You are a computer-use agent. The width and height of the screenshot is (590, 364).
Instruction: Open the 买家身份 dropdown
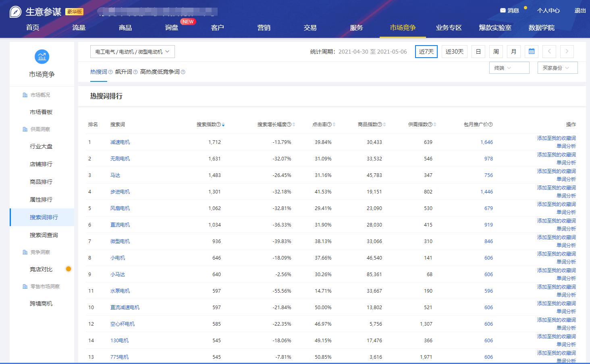pos(557,68)
